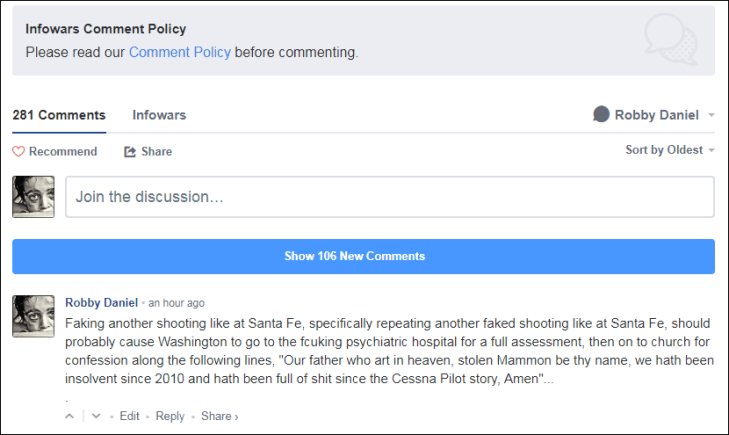This screenshot has width=729, height=435.
Task: Switch to the Infowars tab
Action: click(x=159, y=115)
